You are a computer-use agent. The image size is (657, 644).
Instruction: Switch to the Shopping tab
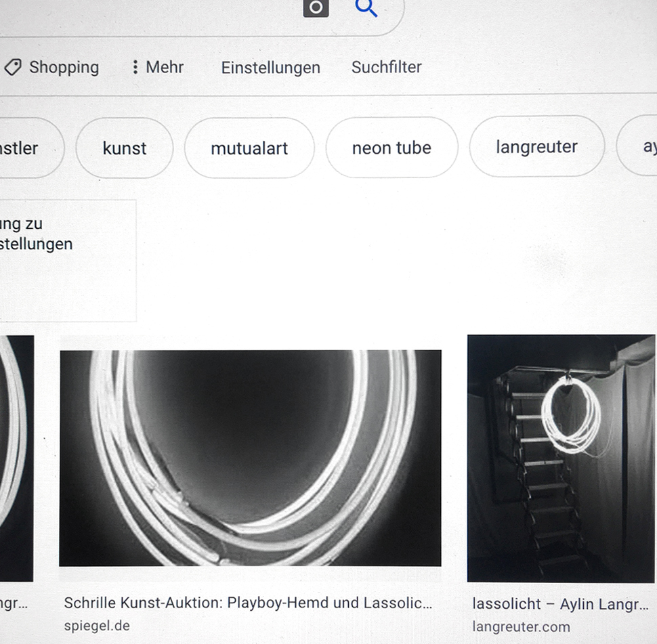(52, 67)
